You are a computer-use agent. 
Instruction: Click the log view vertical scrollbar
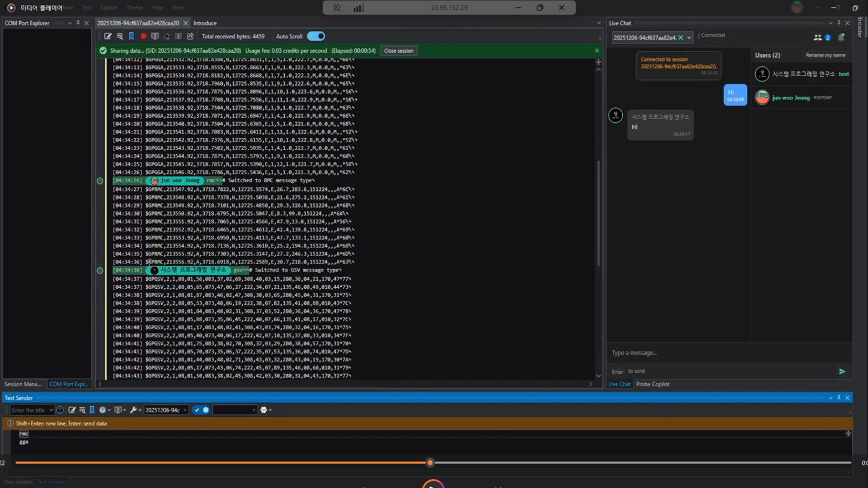click(598, 214)
